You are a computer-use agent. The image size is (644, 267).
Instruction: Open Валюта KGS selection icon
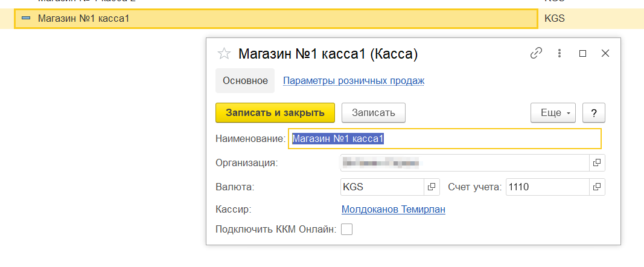click(432, 187)
